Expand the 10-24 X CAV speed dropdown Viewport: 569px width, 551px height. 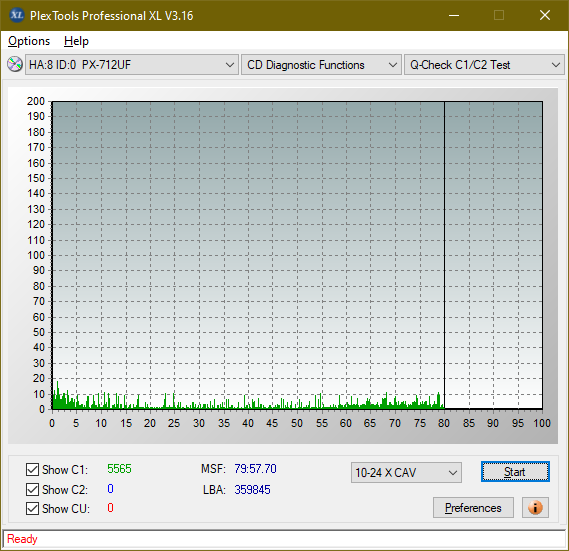point(406,473)
